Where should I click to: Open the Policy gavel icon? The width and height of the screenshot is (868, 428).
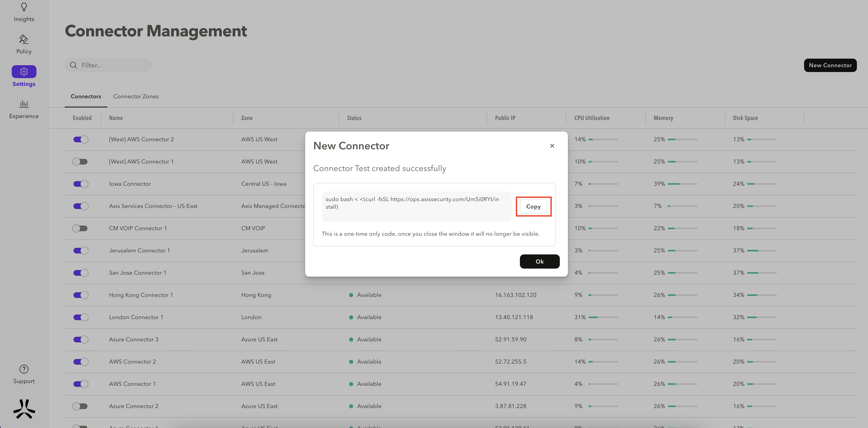click(x=24, y=39)
